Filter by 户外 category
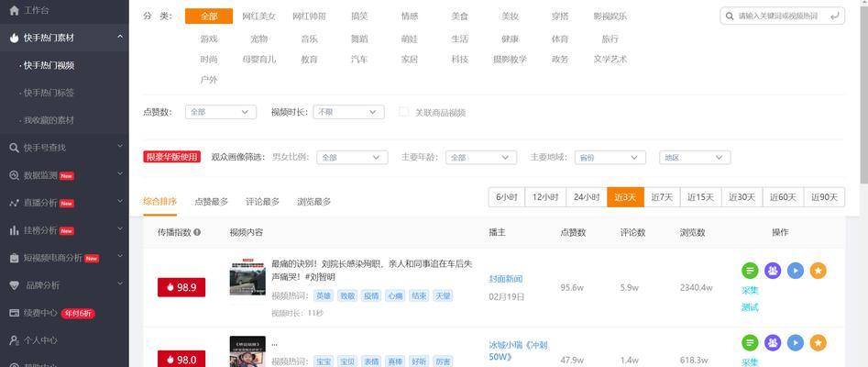 pyautogui.click(x=209, y=80)
